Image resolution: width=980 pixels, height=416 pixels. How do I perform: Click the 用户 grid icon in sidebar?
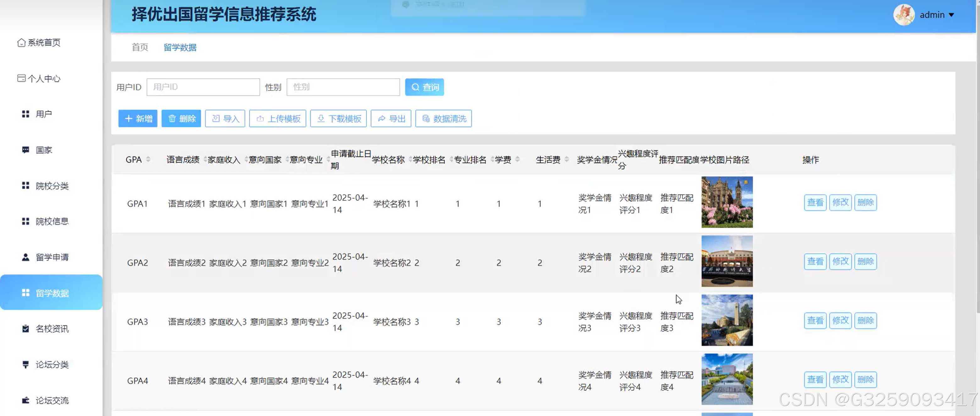coord(25,114)
